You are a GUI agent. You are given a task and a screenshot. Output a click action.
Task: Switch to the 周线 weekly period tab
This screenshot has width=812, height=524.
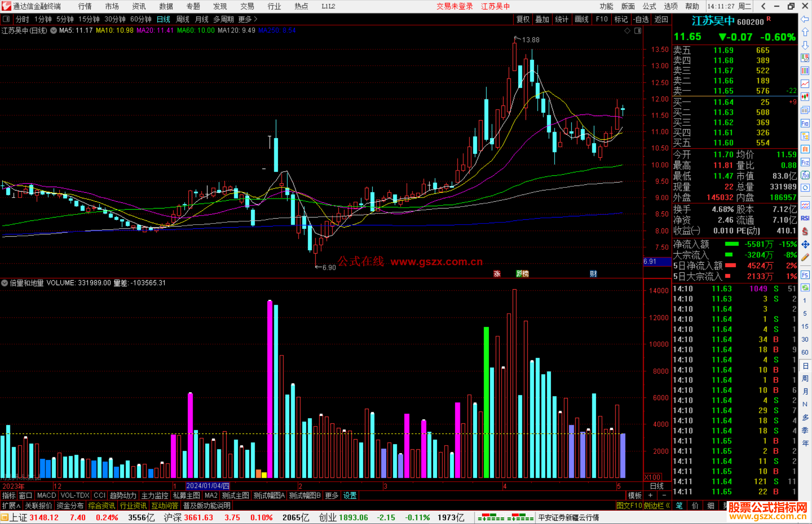[x=183, y=19]
